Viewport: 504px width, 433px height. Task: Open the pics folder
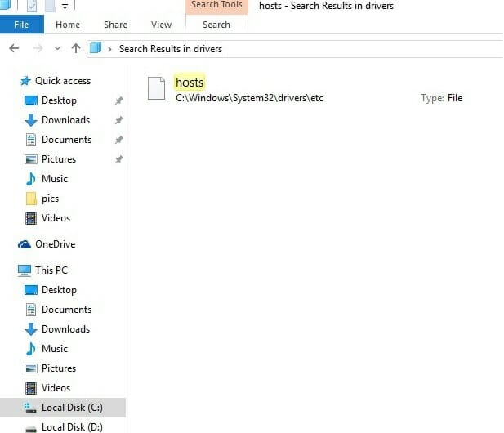point(50,199)
